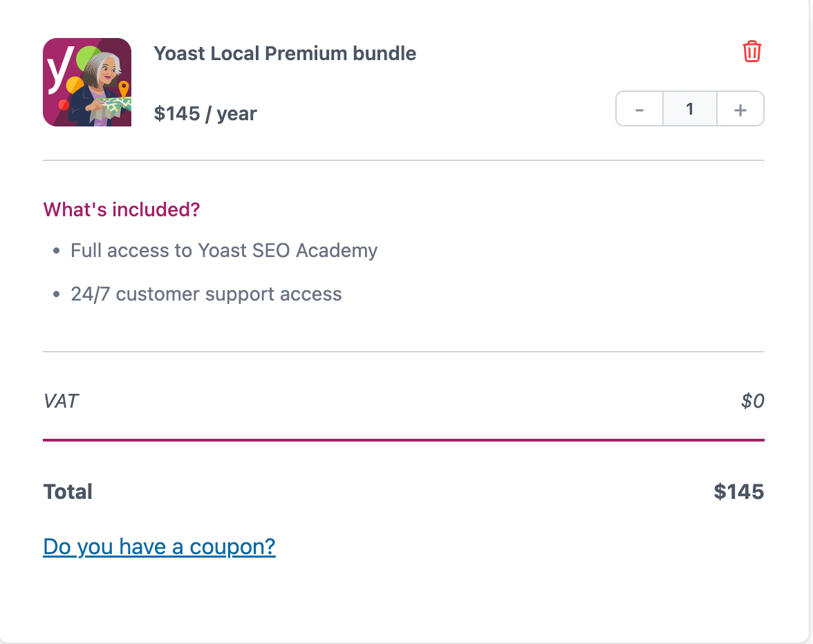This screenshot has height=644, width=813.
Task: Decrease quantity with the minus button
Action: tap(639, 109)
